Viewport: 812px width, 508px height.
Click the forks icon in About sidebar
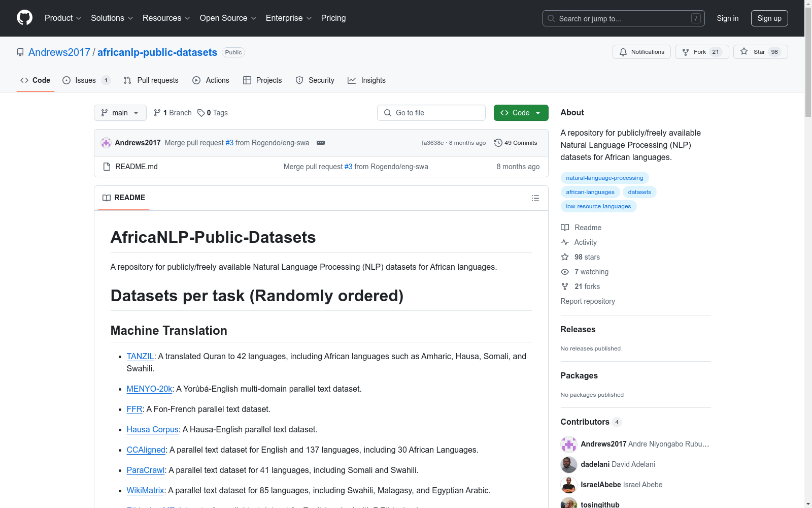(x=565, y=287)
